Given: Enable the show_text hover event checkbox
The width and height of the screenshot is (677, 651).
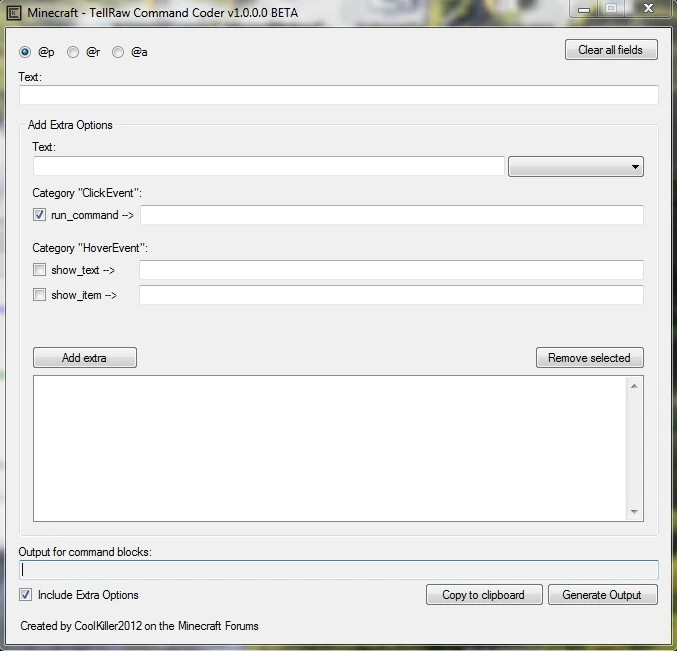Looking at the screenshot, I should [x=39, y=270].
